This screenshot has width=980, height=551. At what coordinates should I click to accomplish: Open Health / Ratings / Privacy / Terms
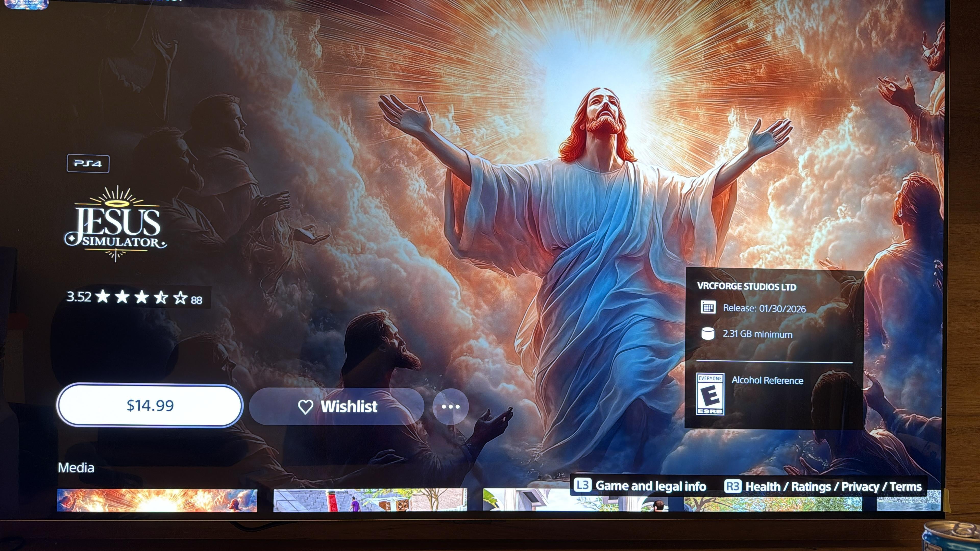coord(833,487)
